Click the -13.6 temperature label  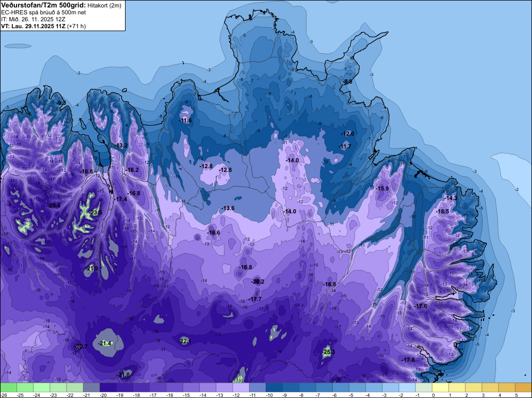[x=228, y=209]
